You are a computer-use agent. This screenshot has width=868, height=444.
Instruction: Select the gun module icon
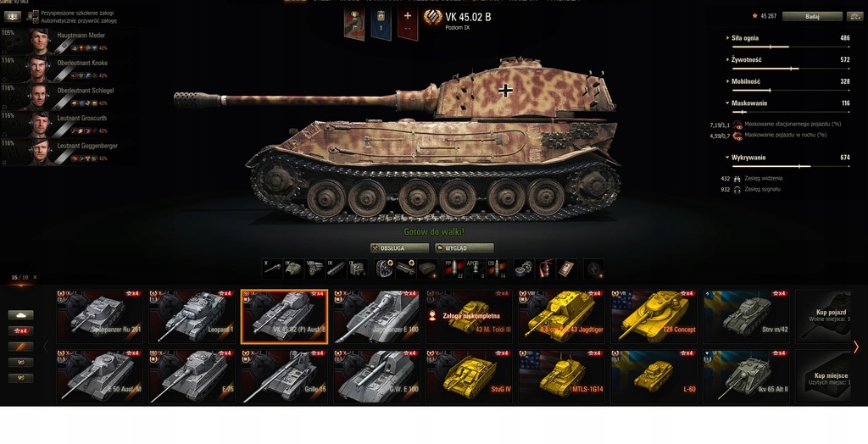click(272, 269)
